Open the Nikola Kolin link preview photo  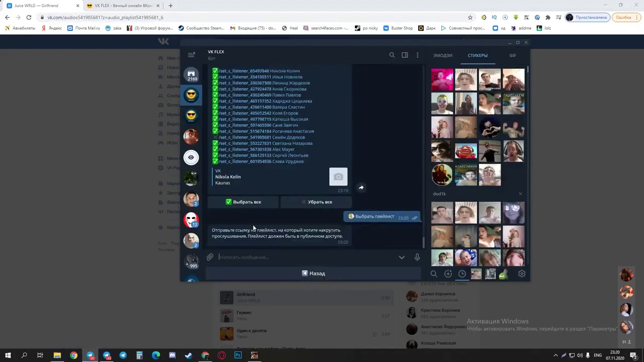[x=338, y=177]
